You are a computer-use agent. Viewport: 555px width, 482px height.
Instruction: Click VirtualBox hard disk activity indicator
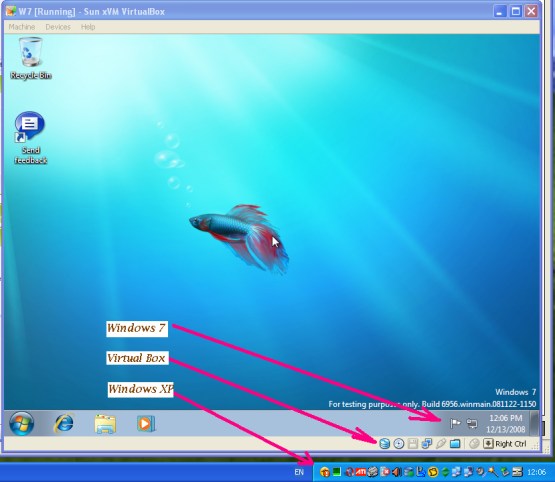coord(384,444)
